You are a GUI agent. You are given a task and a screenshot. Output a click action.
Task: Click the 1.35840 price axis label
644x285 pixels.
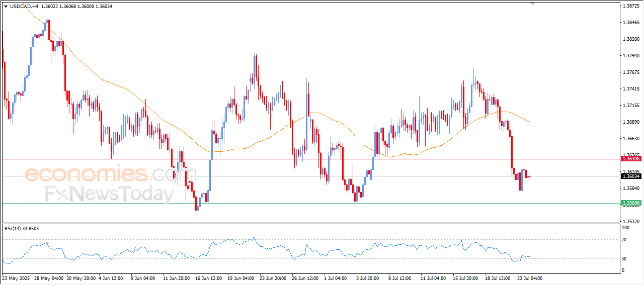click(631, 188)
